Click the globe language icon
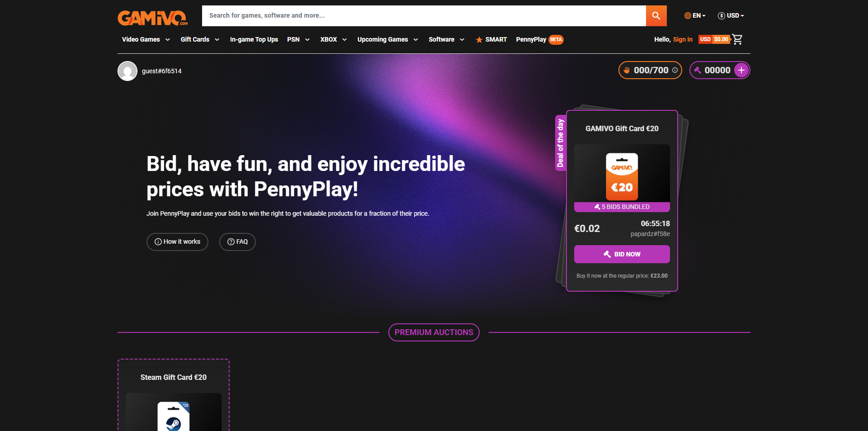The image size is (868, 431). click(x=688, y=16)
